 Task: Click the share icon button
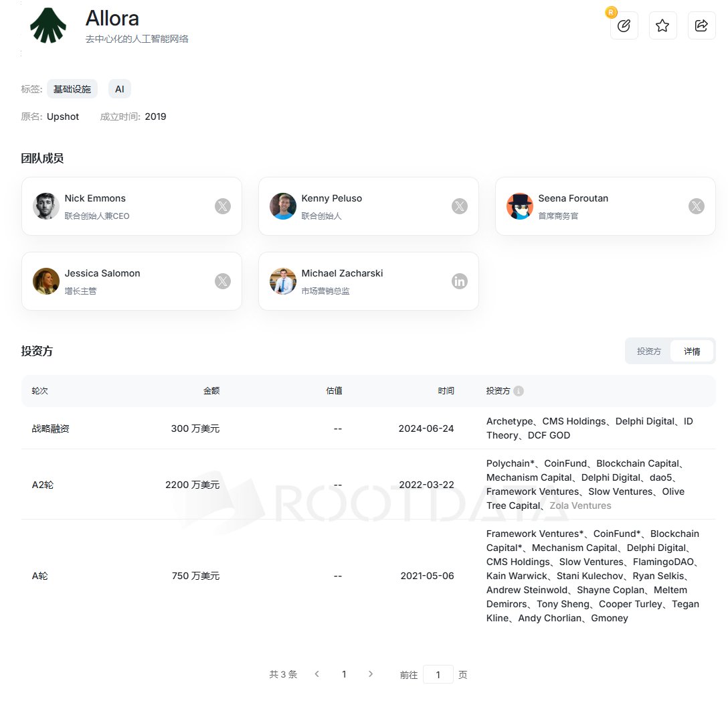click(x=701, y=25)
